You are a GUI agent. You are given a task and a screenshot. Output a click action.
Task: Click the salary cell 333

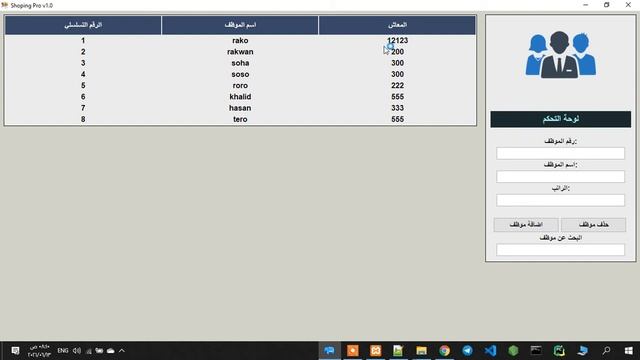[397, 108]
